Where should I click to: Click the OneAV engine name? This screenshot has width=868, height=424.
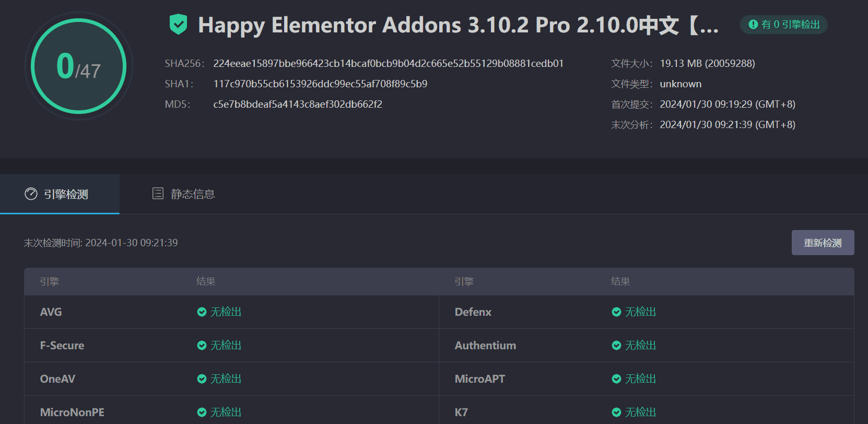pos(57,379)
